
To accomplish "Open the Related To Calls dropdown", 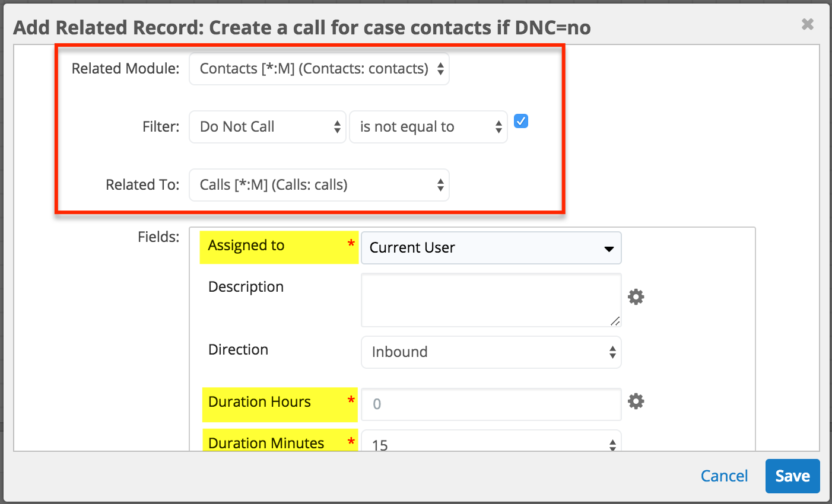I will click(x=319, y=185).
